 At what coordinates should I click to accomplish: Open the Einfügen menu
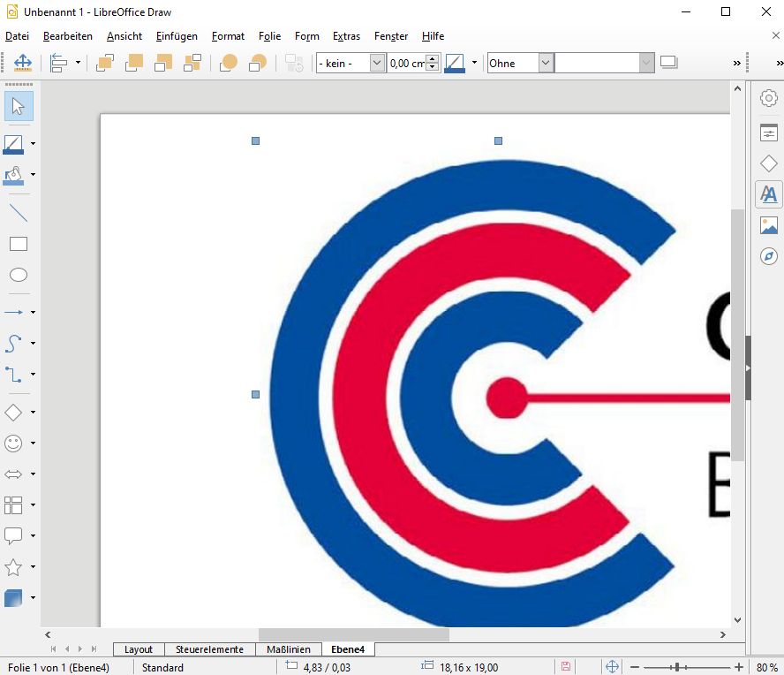(x=177, y=36)
